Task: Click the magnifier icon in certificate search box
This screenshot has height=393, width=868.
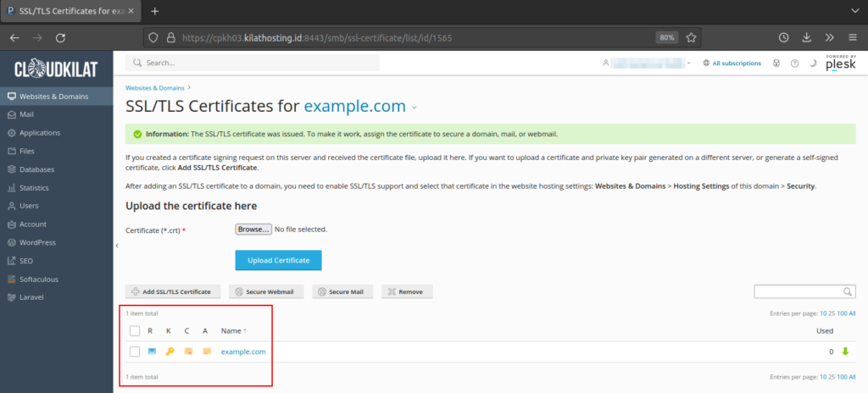Action: click(x=848, y=291)
